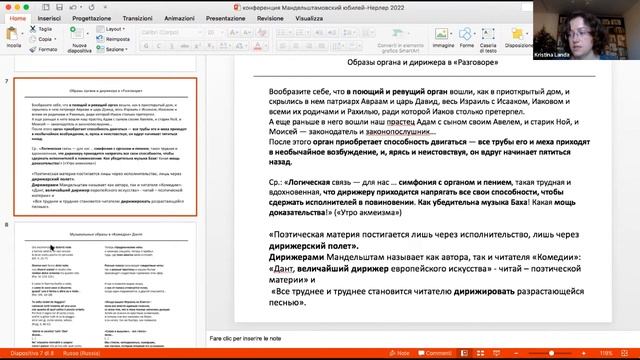Click the Save icon in title bar
Screen dimensions: 640x360
click(60, 7)
